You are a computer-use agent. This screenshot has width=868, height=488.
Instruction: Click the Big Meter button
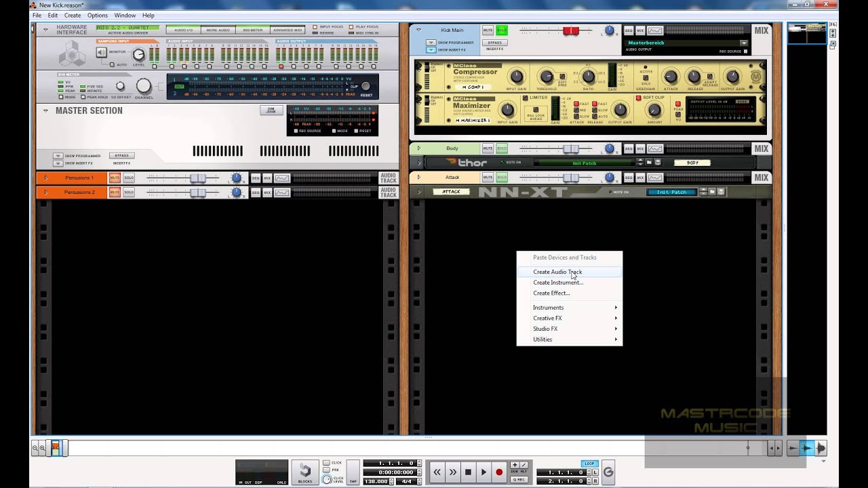252,30
